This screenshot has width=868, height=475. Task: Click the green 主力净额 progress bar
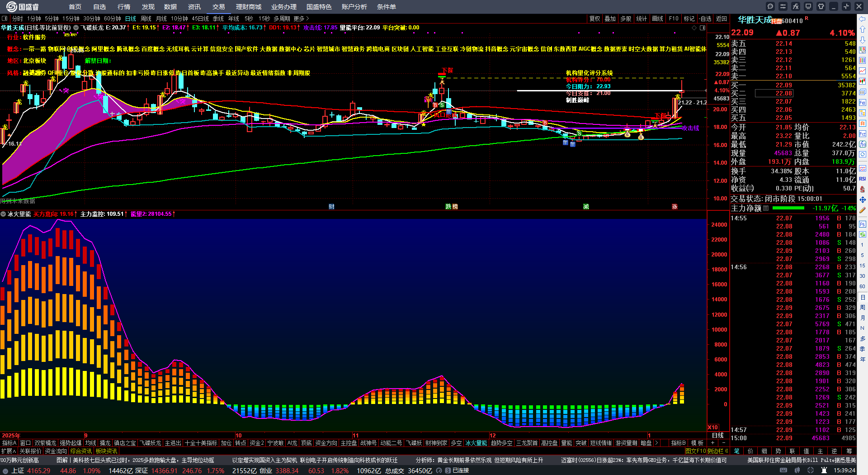point(788,208)
